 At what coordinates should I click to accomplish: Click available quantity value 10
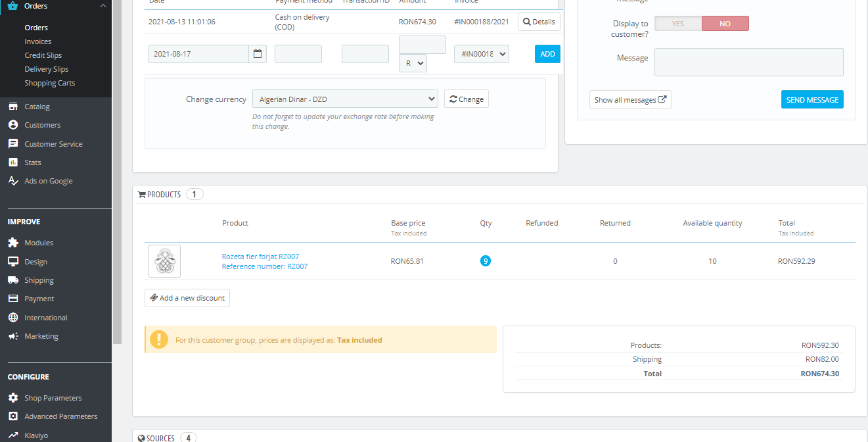coord(712,261)
